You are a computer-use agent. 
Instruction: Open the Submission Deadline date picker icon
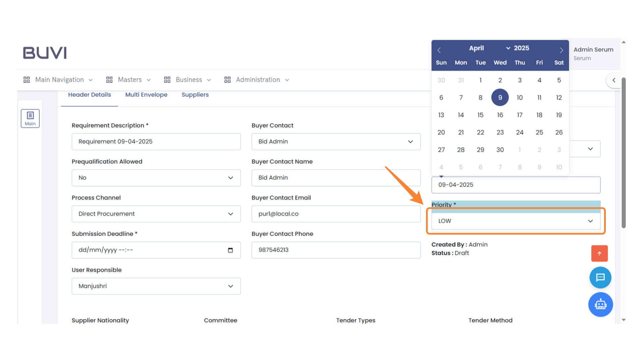(x=231, y=250)
